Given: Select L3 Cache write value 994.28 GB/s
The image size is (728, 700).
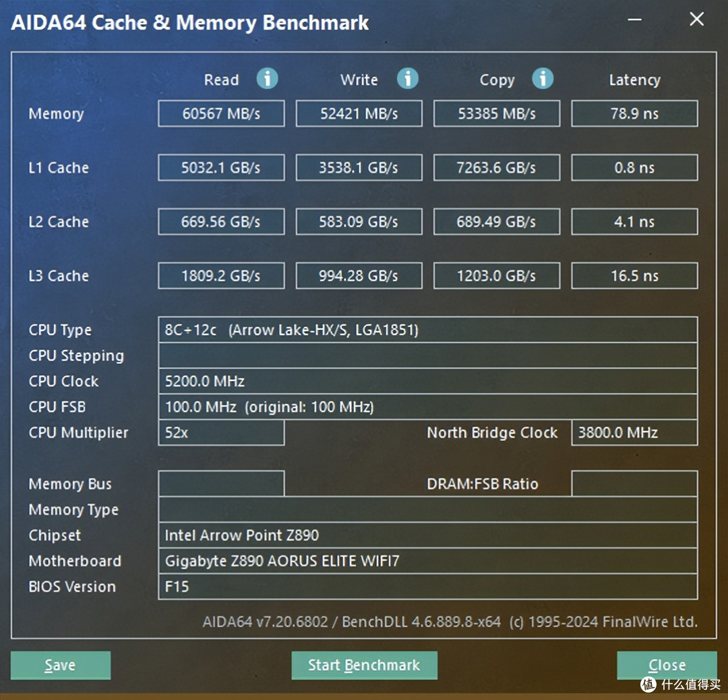Looking at the screenshot, I should tap(359, 276).
